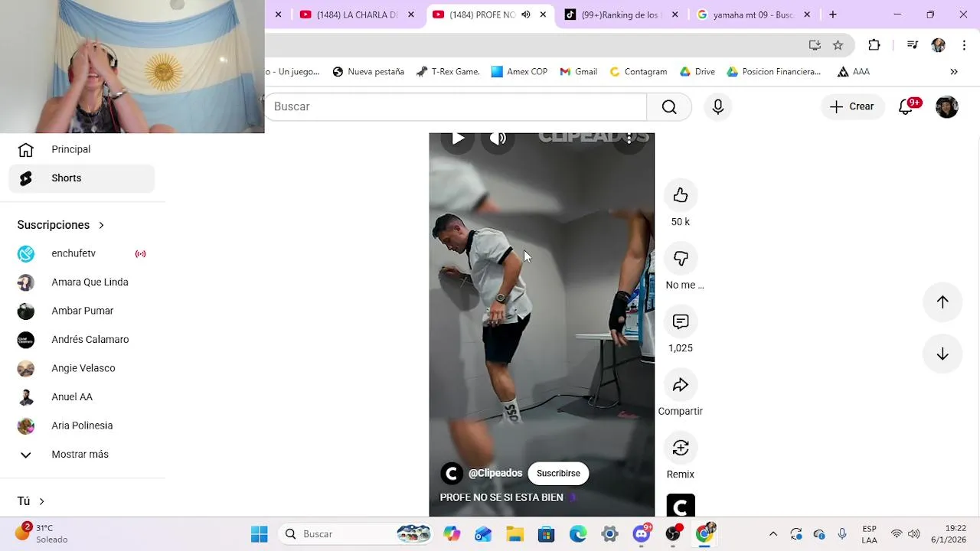
Task: Mute audio on PROFE NO tab
Action: coord(525,15)
